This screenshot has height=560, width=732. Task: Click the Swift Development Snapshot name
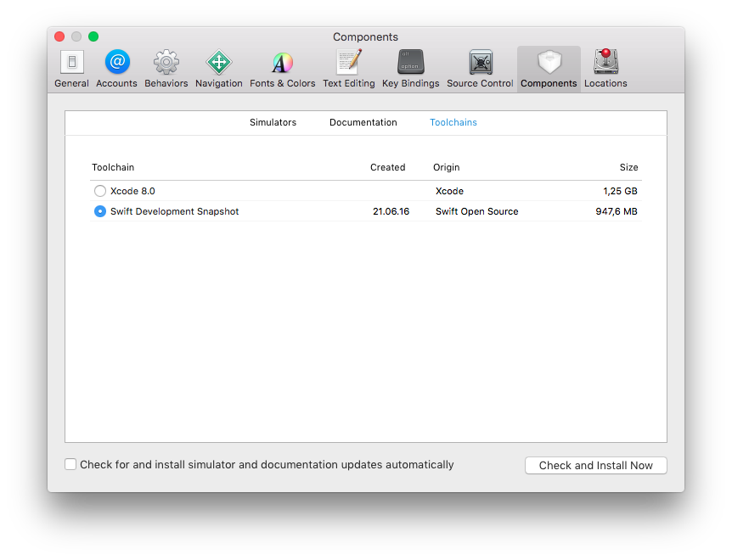[x=175, y=211]
